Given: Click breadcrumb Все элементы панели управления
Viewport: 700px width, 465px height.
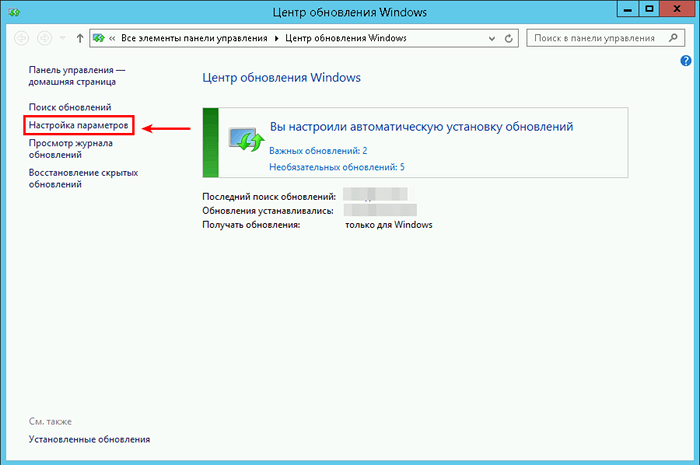Looking at the screenshot, I should click(x=194, y=38).
